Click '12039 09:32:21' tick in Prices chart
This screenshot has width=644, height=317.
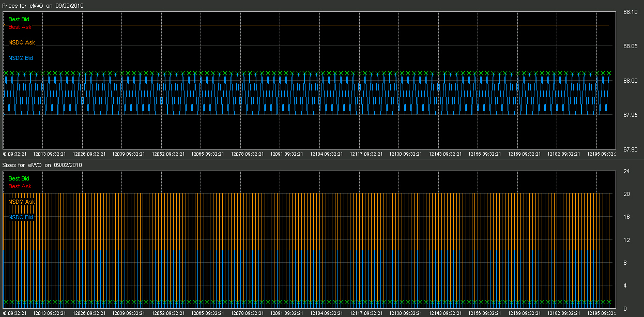point(129,154)
